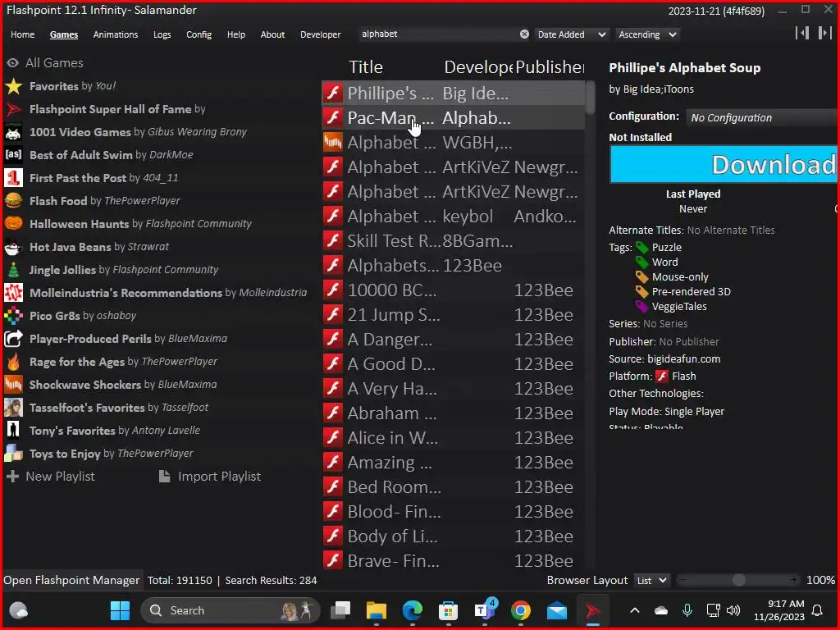The image size is (840, 630).
Task: Go to the Home tab
Action: click(22, 34)
